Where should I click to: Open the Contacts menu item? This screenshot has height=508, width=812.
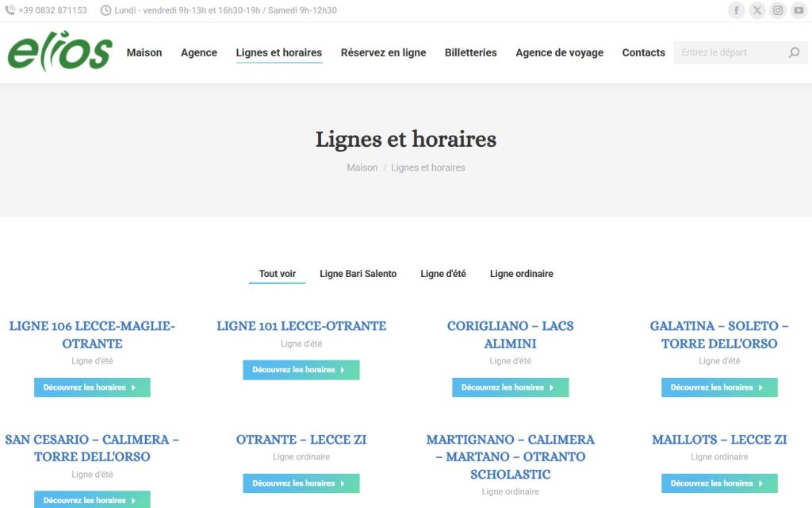click(x=643, y=52)
